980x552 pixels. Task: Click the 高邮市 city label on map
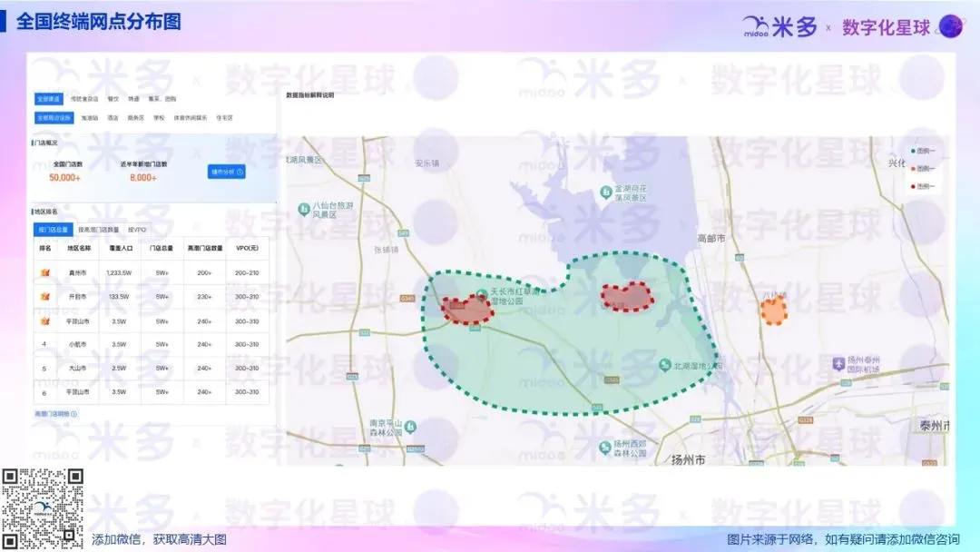tap(711, 238)
